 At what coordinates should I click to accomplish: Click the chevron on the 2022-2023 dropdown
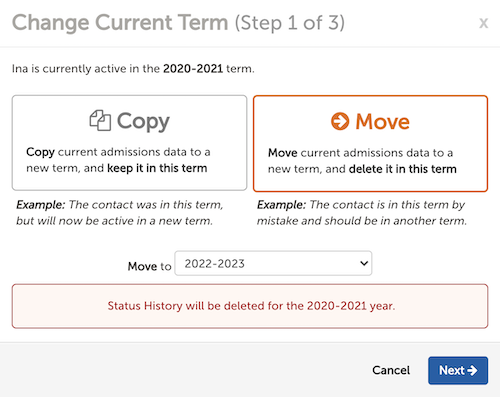click(364, 263)
